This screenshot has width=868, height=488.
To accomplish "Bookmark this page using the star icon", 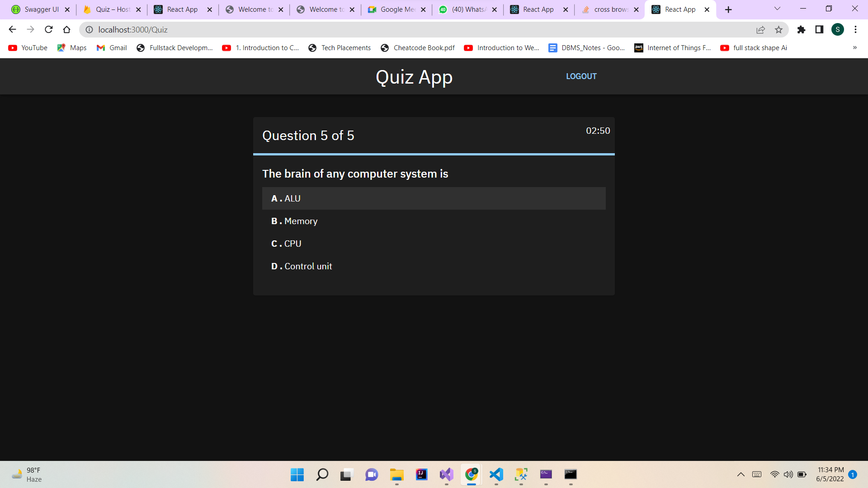I will coord(779,29).
